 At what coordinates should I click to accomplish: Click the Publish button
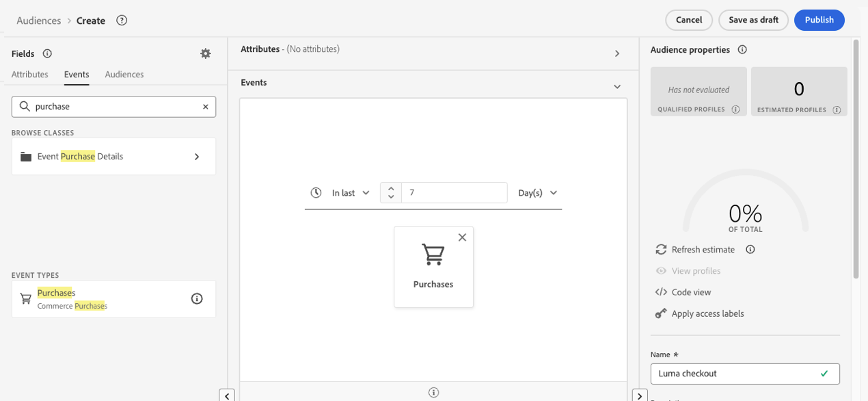[819, 20]
